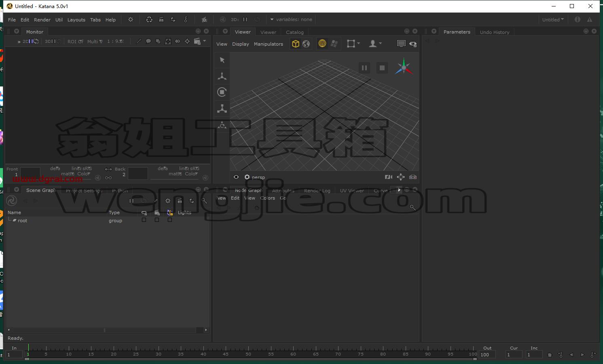Click the crosshair target icon in Monitor toolbar
This screenshot has height=364, width=603.
(x=187, y=41)
